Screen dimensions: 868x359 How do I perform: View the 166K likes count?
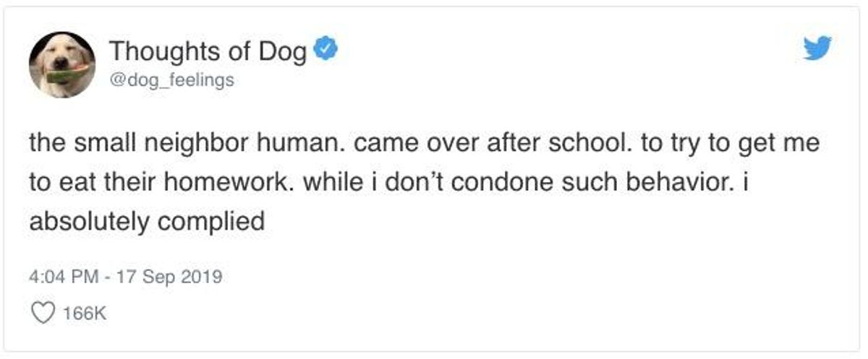coord(85,313)
